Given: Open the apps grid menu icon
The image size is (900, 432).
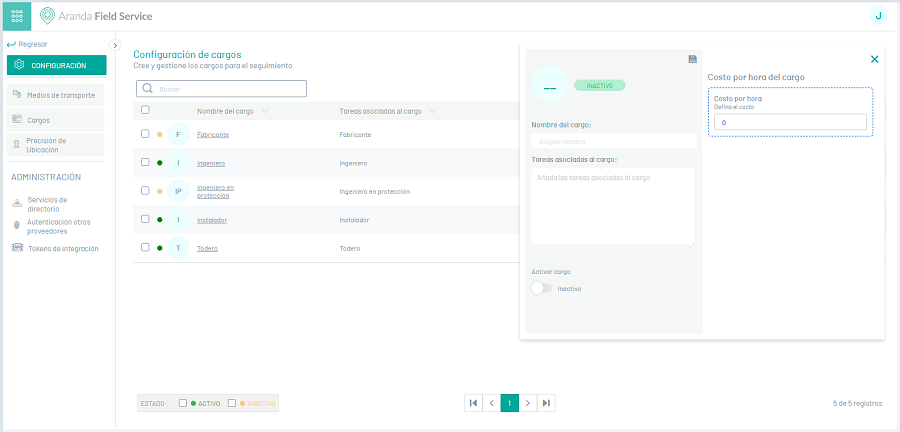Looking at the screenshot, I should [x=17, y=16].
